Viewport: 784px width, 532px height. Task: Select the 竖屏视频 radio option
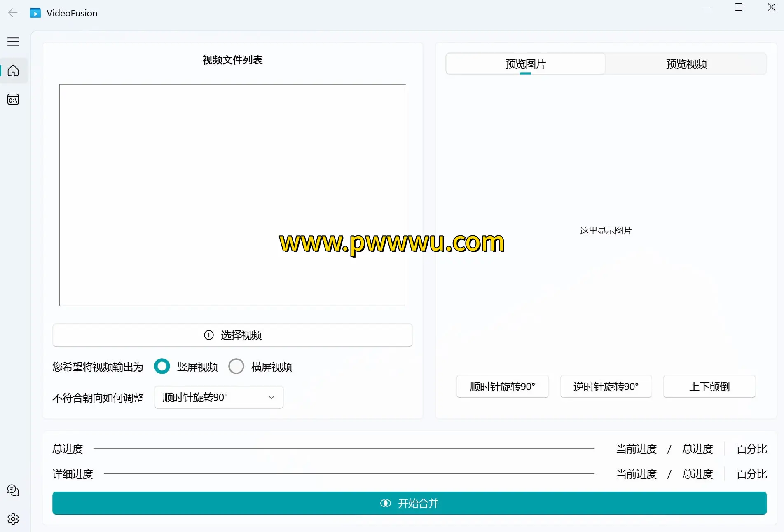(162, 366)
